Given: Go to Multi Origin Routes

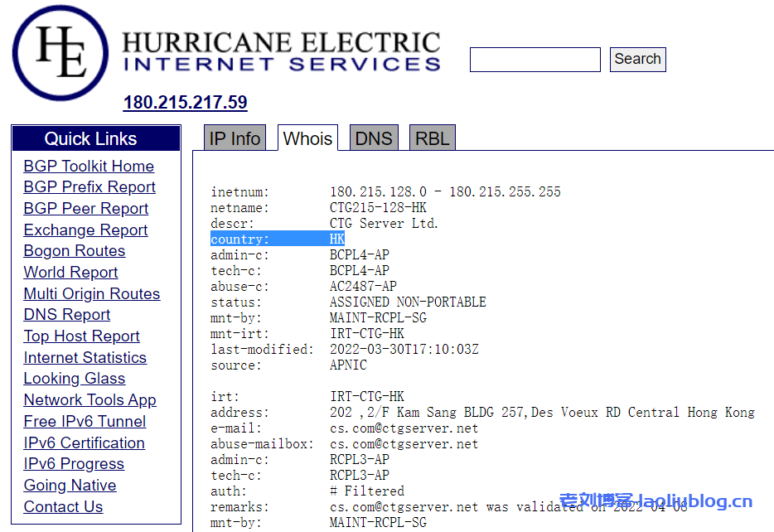Looking at the screenshot, I should (92, 294).
